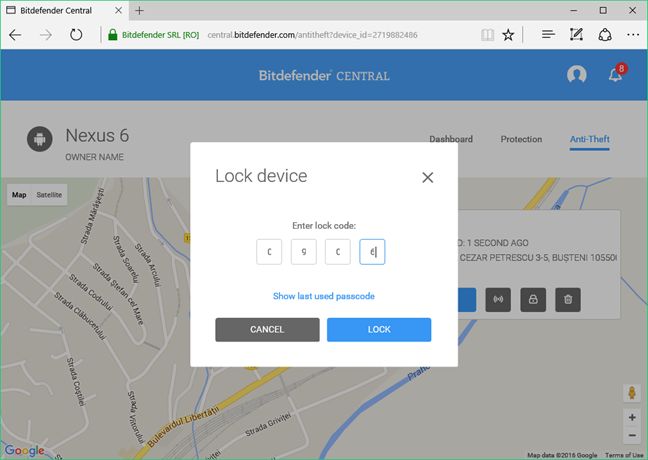Click the Bitdefender CENTRAL logo
Viewport: 648px width, 460px height.
(324, 76)
